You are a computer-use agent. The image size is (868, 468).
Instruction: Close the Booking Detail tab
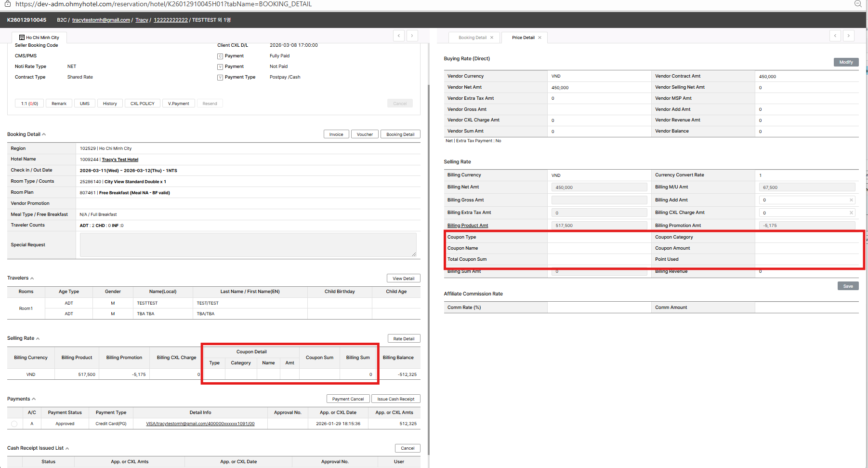click(x=492, y=38)
